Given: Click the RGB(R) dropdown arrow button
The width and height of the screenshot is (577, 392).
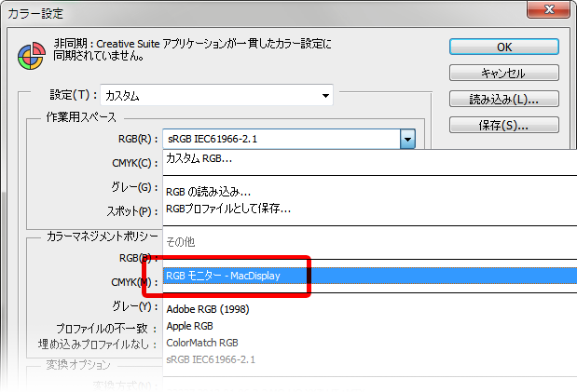Looking at the screenshot, I should pos(407,139).
